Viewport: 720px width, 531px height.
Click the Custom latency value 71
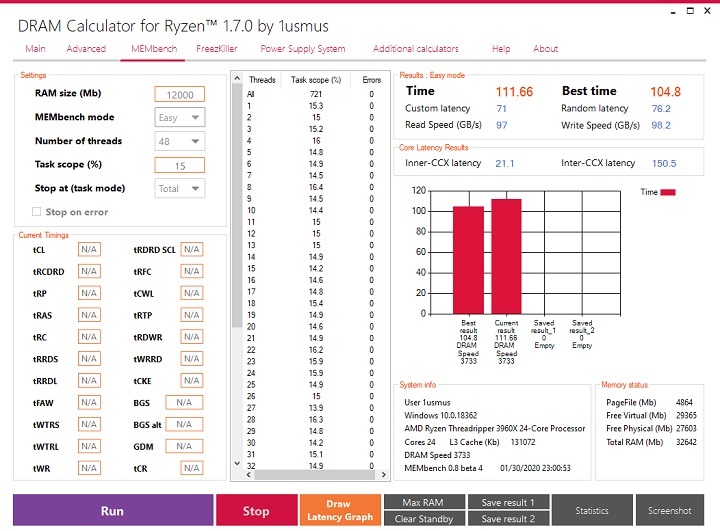click(501, 108)
